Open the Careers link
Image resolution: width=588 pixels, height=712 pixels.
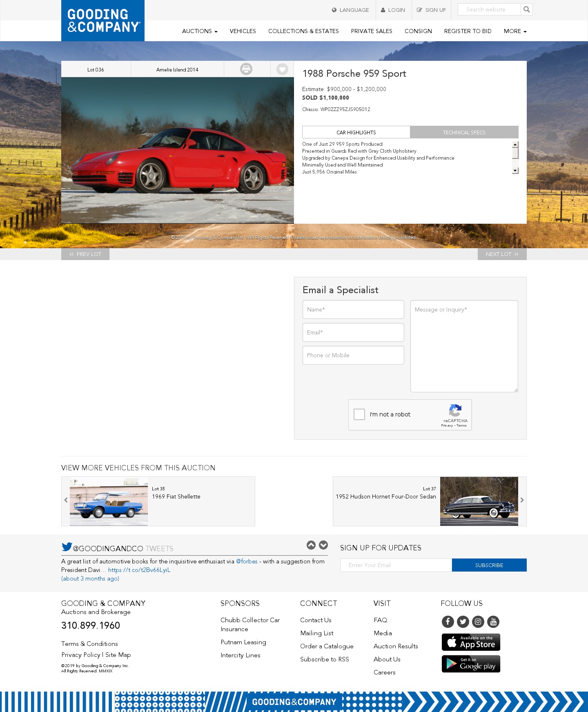(x=385, y=672)
